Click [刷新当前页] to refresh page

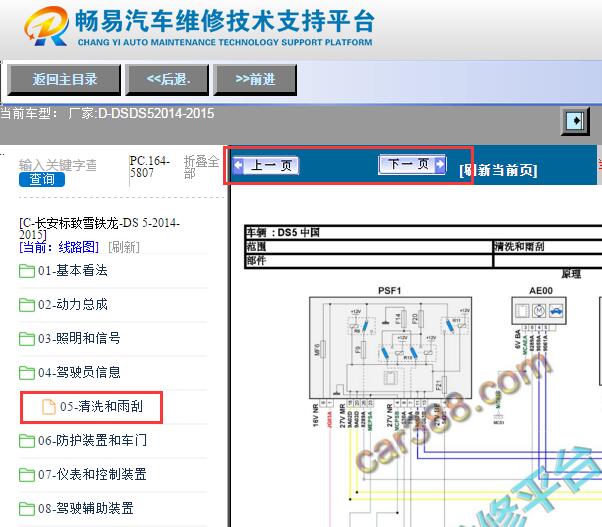coord(498,170)
